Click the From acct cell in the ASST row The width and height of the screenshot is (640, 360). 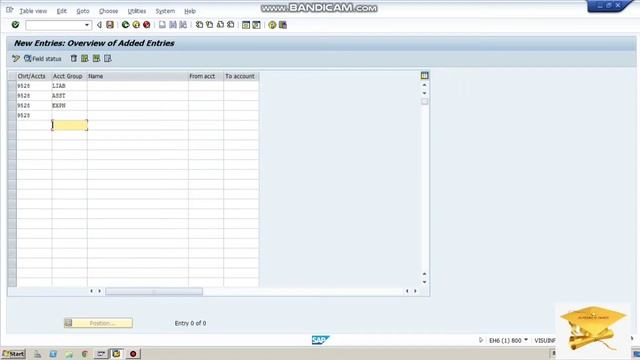(x=206, y=96)
